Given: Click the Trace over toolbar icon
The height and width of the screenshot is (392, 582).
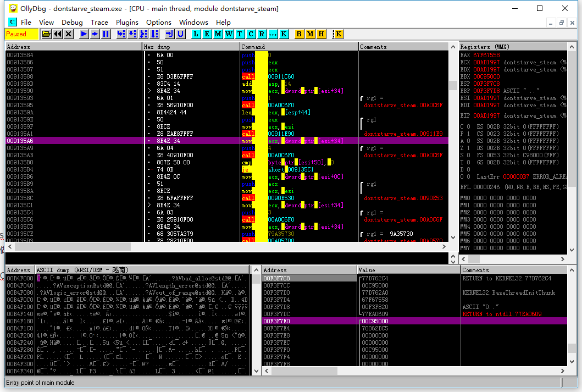Looking at the screenshot, I should (x=154, y=34).
